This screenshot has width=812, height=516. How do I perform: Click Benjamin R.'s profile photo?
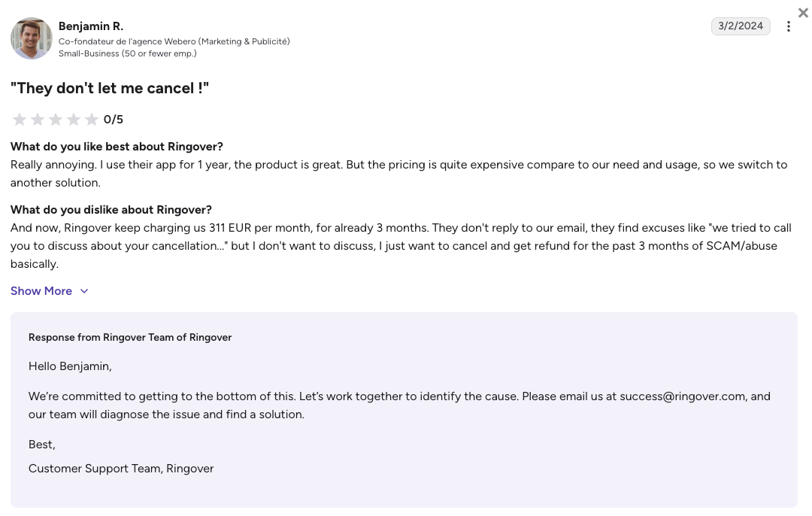(x=32, y=38)
